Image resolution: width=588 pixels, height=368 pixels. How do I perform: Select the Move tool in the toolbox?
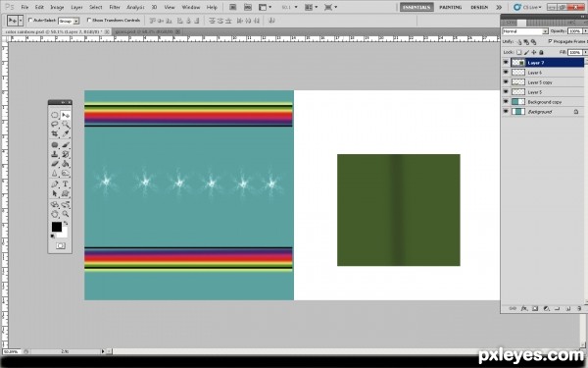66,115
